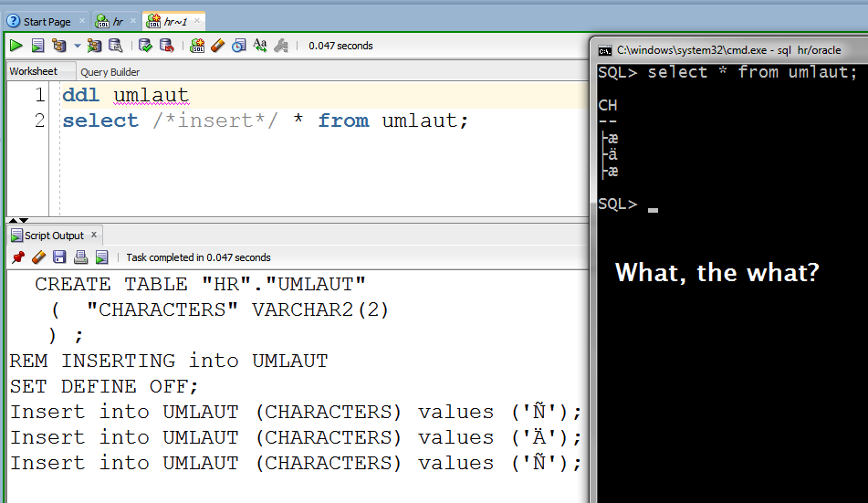Click the Autotrace icon
Image resolution: width=868 pixels, height=503 pixels.
coord(94,46)
